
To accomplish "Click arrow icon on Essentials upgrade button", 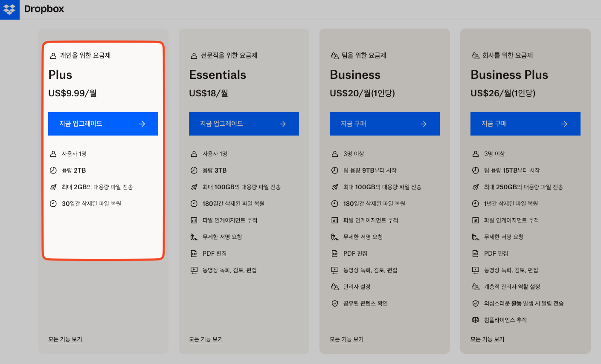I will (x=283, y=124).
